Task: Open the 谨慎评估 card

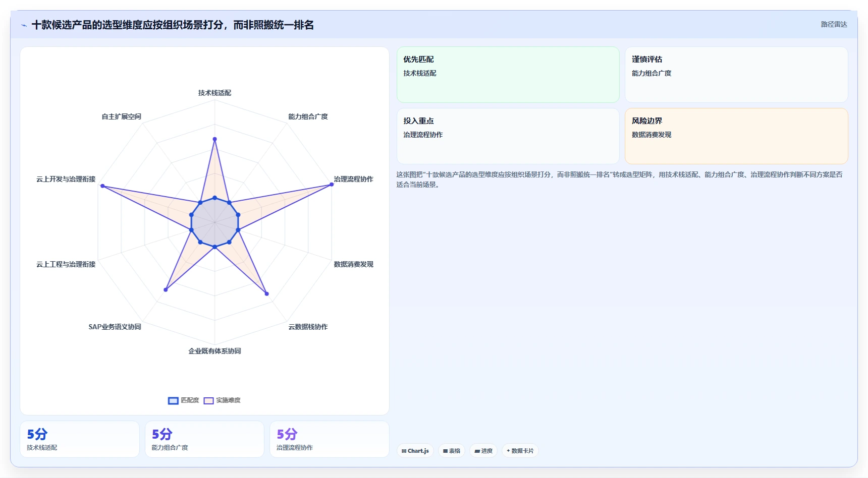Action: click(736, 75)
